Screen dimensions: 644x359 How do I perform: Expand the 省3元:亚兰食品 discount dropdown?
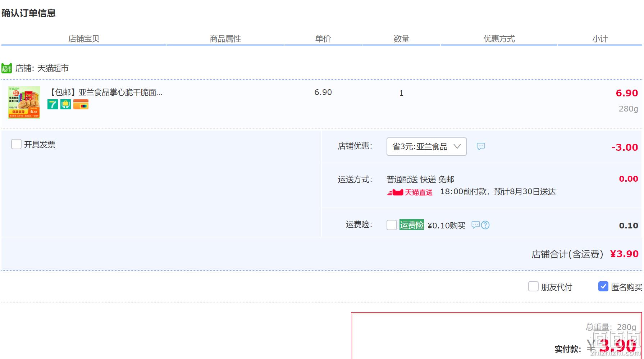(x=426, y=147)
